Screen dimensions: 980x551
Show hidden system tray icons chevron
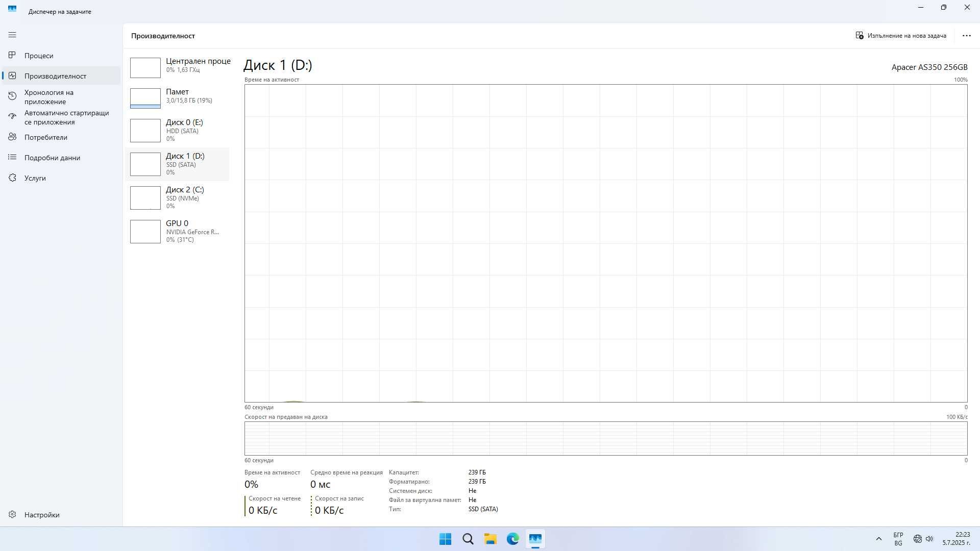point(878,539)
